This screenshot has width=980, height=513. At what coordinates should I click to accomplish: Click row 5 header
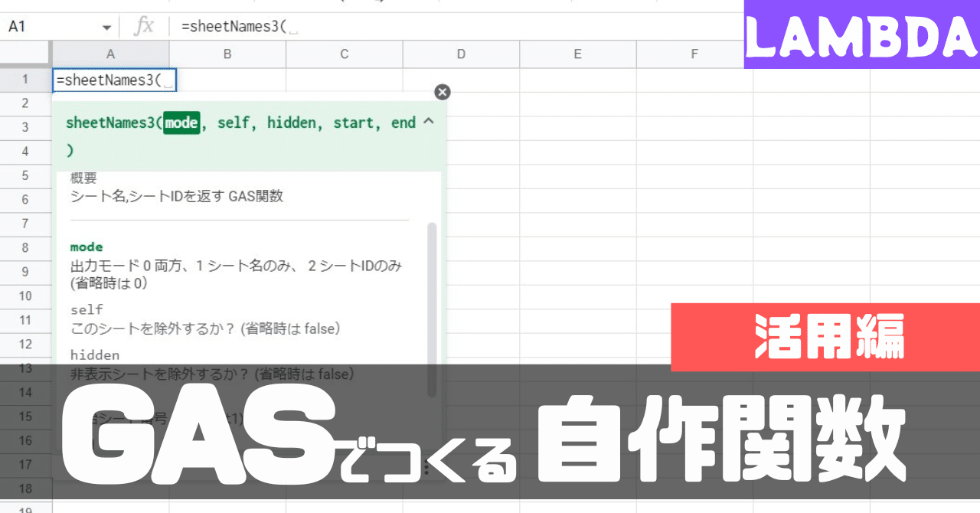pyautogui.click(x=25, y=175)
